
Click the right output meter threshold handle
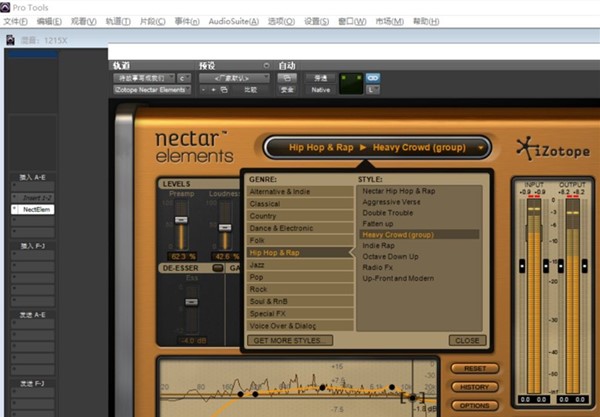pyautogui.click(x=584, y=266)
